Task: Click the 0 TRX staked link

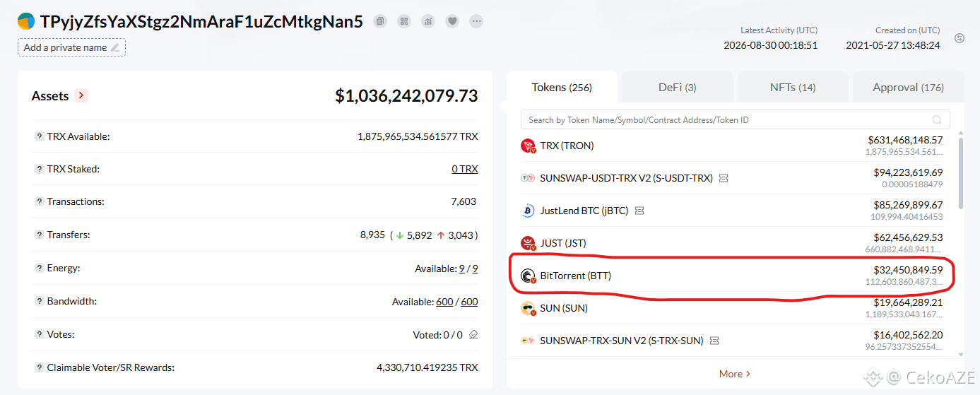Action: point(465,169)
